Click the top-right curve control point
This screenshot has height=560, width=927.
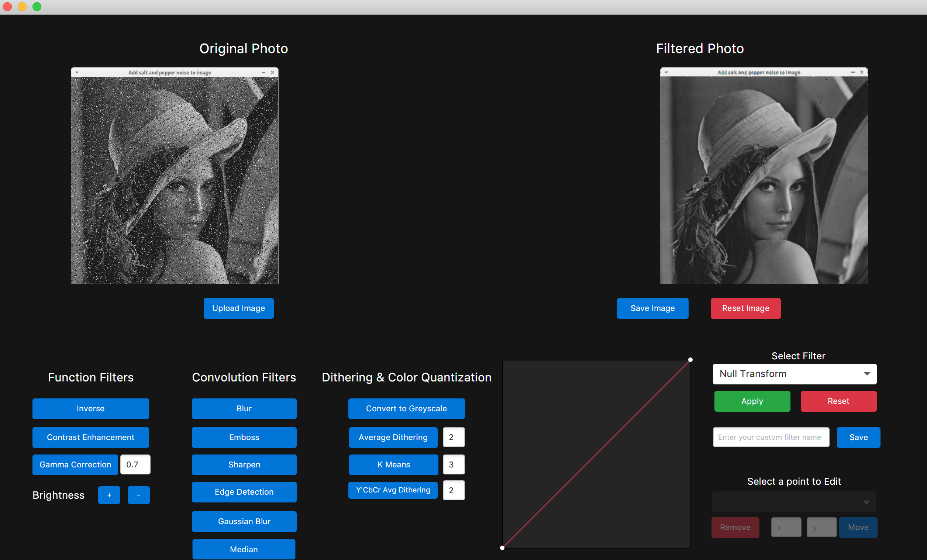pyautogui.click(x=690, y=360)
